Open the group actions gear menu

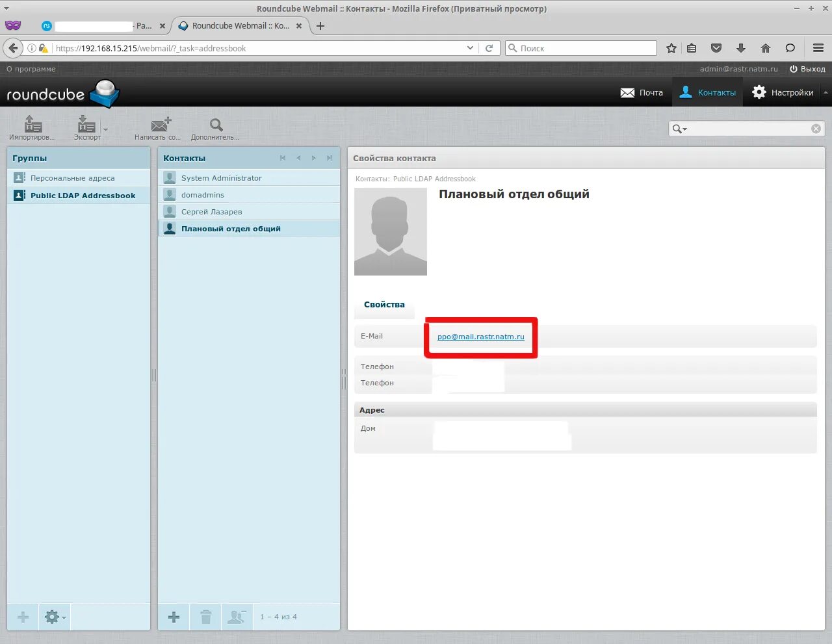[x=55, y=617]
